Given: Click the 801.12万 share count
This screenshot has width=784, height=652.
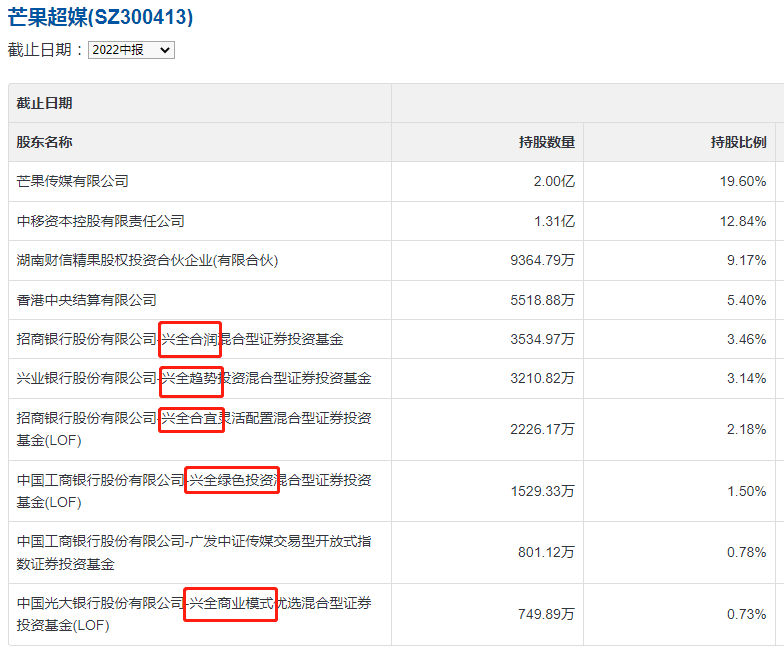Looking at the screenshot, I should [x=546, y=552].
